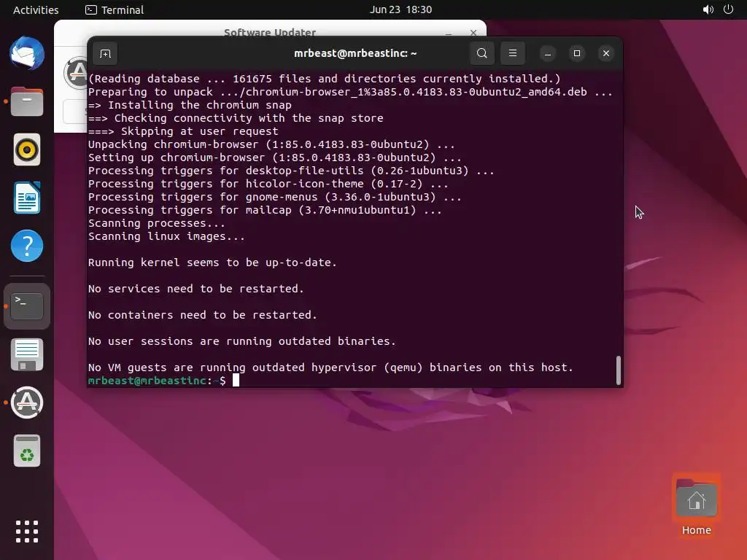Open the Files manager in dock
747x560 pixels.
(x=27, y=101)
